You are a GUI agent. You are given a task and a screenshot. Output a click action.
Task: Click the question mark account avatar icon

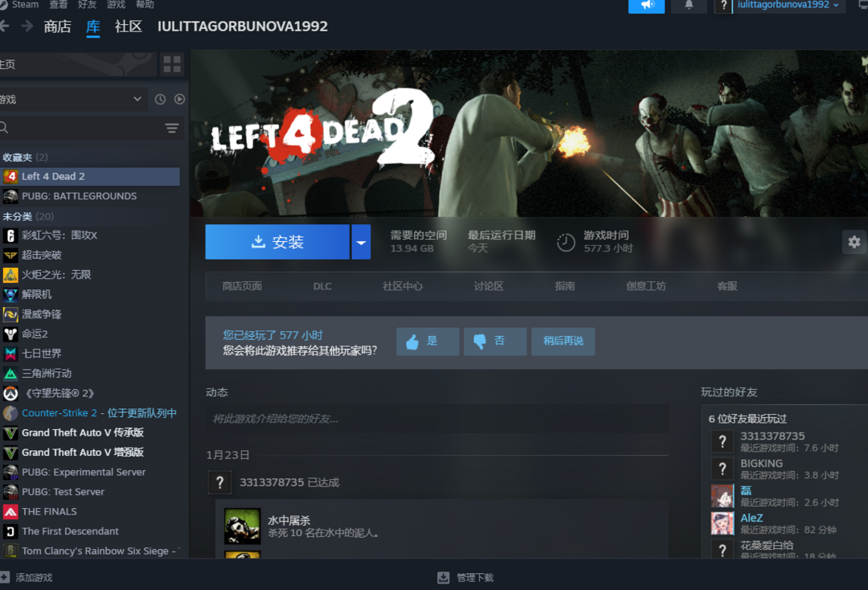coord(723,6)
